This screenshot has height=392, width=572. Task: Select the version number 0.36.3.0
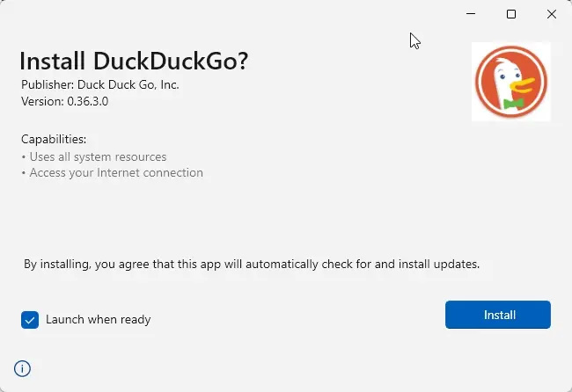(89, 101)
